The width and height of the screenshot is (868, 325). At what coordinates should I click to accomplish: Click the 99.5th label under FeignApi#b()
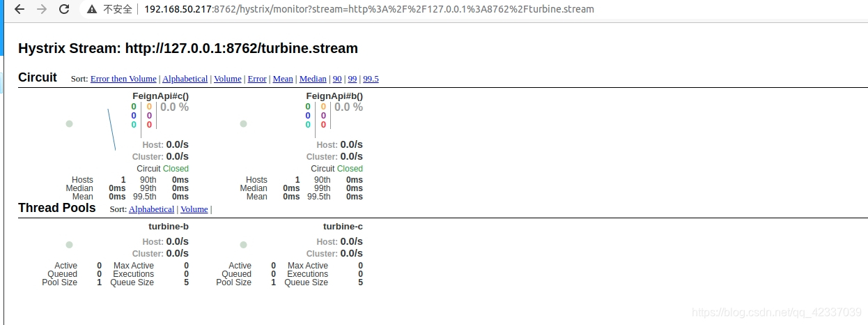tap(319, 197)
